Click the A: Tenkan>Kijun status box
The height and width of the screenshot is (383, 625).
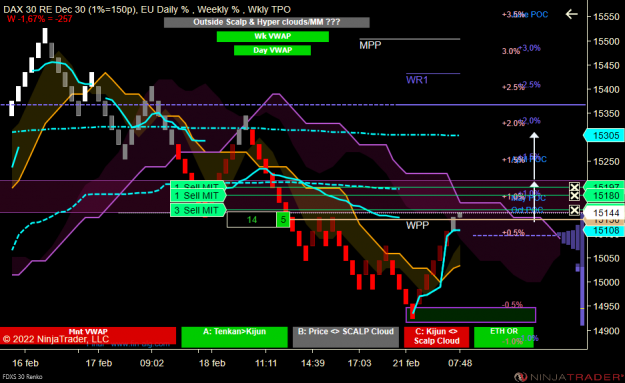(x=234, y=337)
